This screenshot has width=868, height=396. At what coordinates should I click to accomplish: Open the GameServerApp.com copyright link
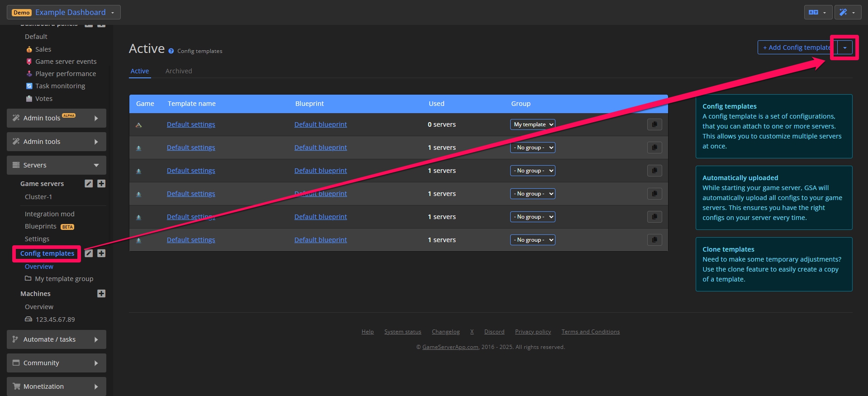coord(450,347)
